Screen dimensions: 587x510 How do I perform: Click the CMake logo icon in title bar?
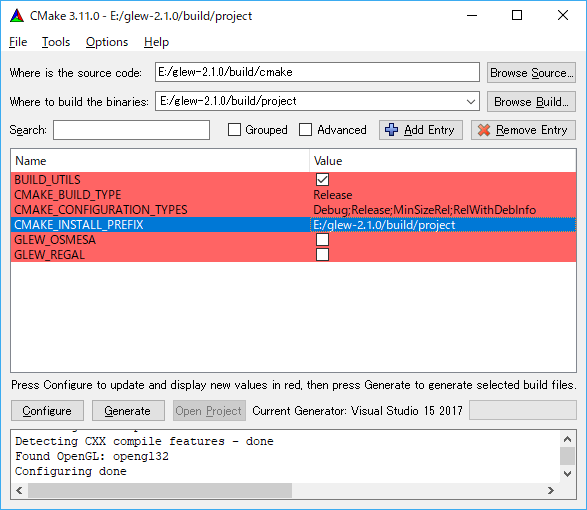(x=17, y=16)
